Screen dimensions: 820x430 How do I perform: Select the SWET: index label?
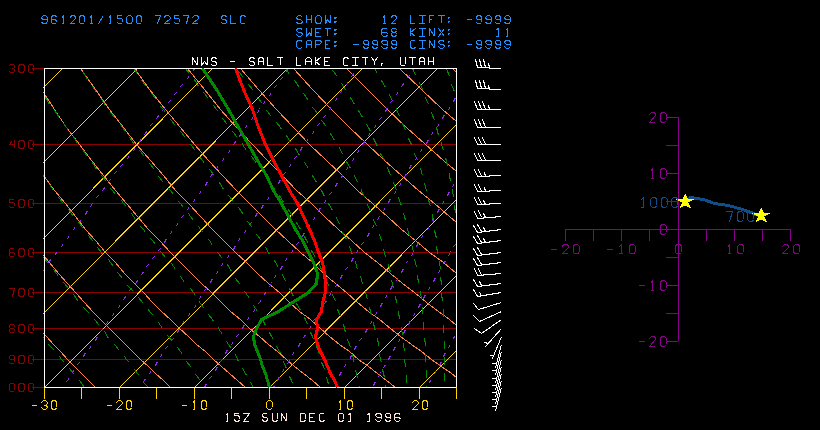coord(317,32)
